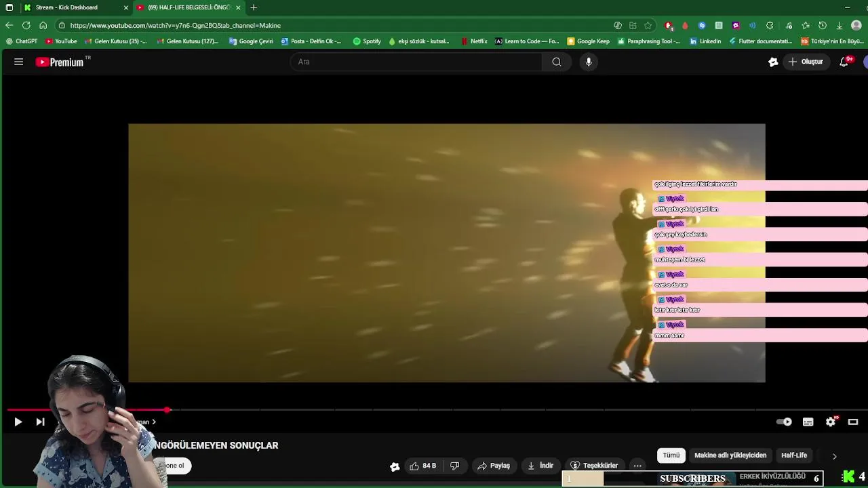
Task: Skip to the next video
Action: 40,422
